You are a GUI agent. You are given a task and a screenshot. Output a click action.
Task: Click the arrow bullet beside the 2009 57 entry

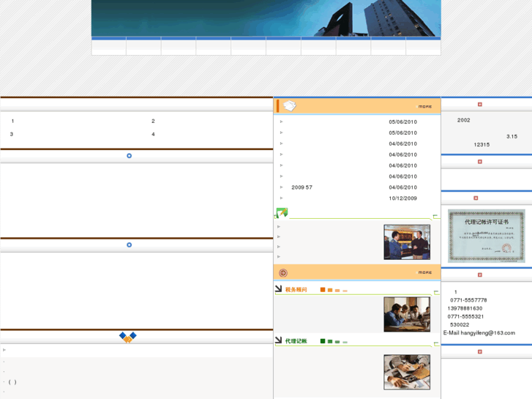point(281,187)
